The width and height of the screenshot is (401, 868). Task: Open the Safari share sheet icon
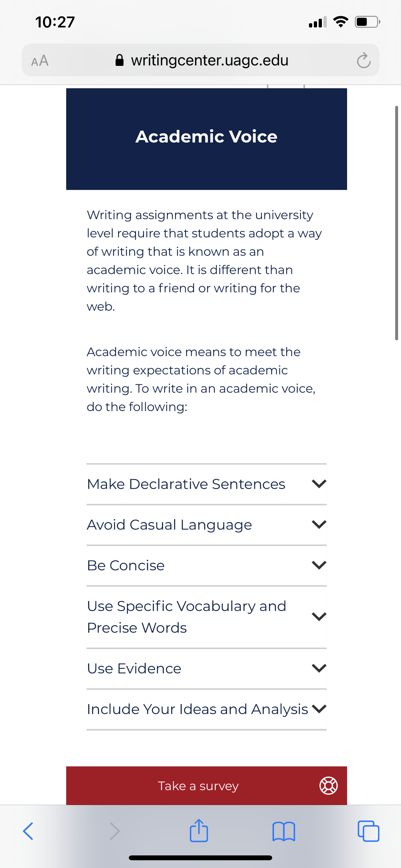[199, 830]
